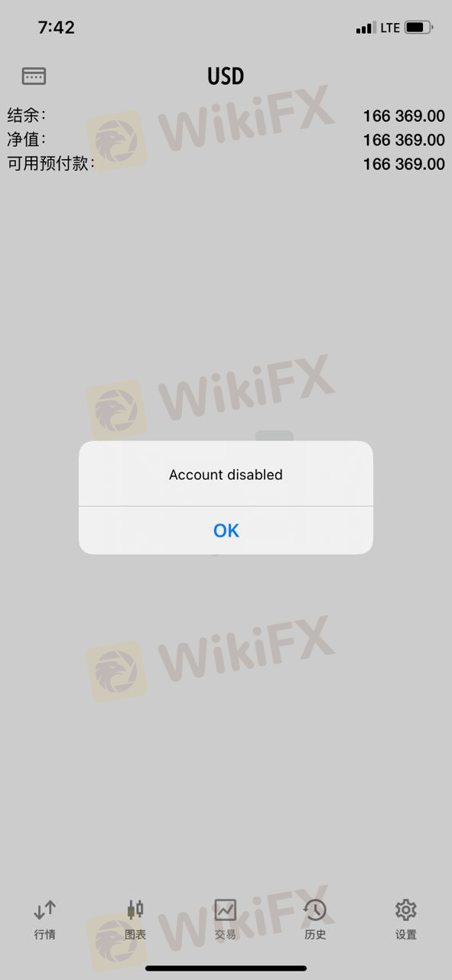Switch to the 行情 tab label

(x=45, y=935)
